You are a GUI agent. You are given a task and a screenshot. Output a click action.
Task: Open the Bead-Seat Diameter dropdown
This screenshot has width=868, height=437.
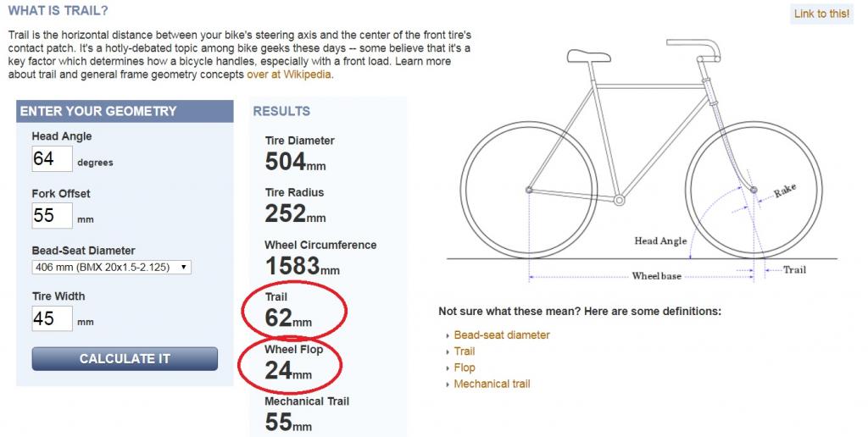pos(111,267)
